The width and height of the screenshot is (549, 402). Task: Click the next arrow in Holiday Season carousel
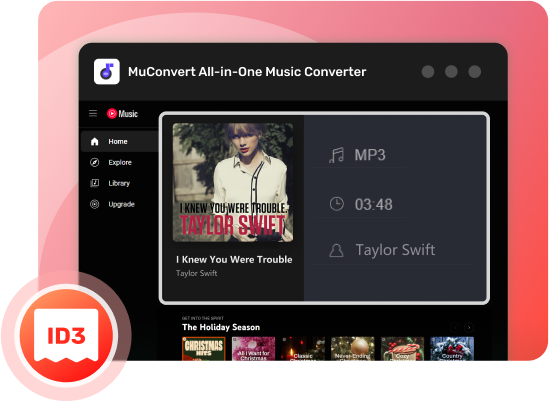coord(469,327)
